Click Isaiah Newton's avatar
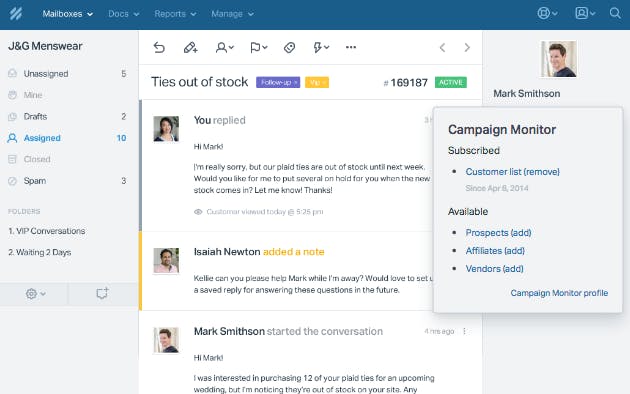 click(x=166, y=261)
